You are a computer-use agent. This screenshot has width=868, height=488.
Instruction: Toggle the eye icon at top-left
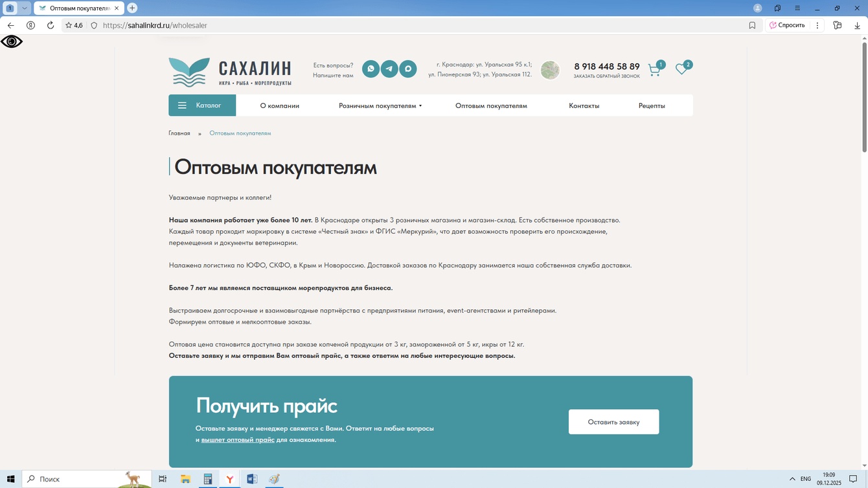(x=12, y=41)
